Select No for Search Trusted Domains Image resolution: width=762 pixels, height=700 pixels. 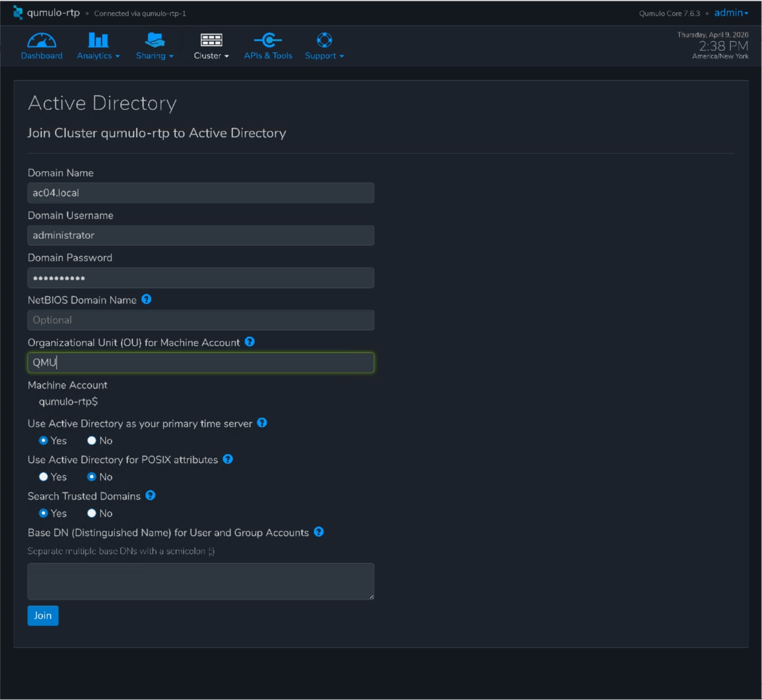pyautogui.click(x=92, y=513)
